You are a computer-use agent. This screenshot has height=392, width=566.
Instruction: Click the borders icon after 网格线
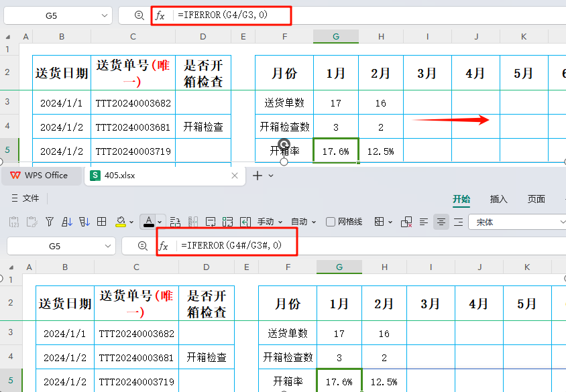(x=380, y=221)
